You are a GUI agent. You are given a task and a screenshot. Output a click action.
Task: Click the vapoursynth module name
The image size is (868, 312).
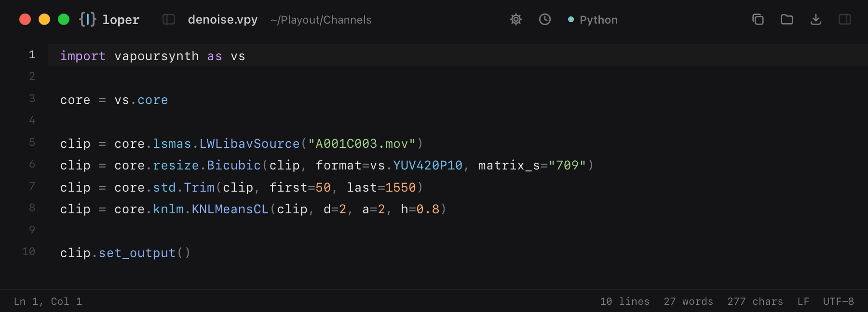(157, 56)
